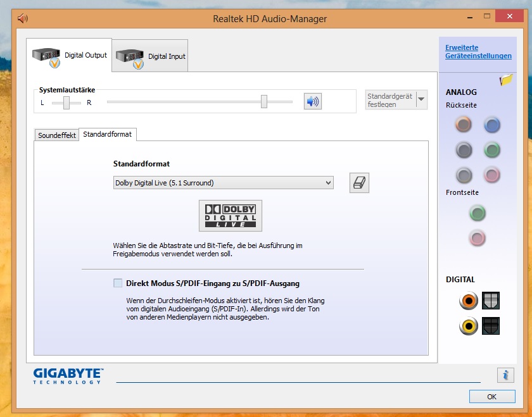This screenshot has height=417, width=532.
Task: Switch to the Digital Output tab
Action: 69,55
